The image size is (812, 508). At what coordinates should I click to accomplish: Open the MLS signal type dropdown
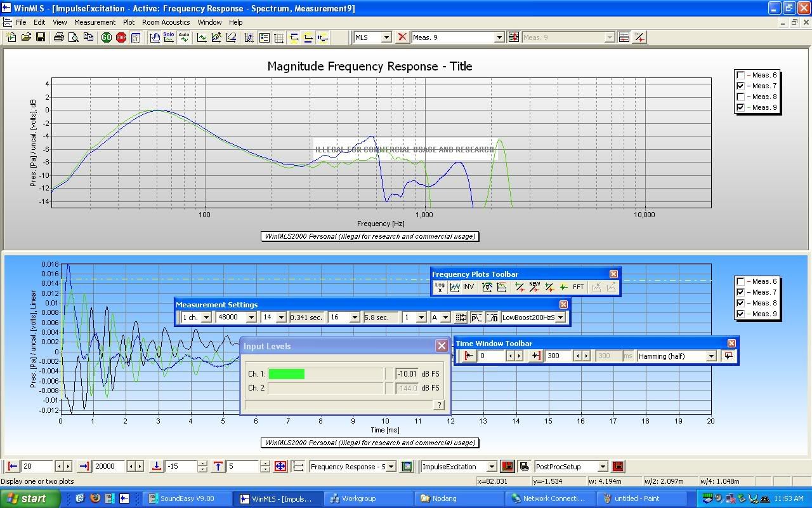(x=386, y=37)
